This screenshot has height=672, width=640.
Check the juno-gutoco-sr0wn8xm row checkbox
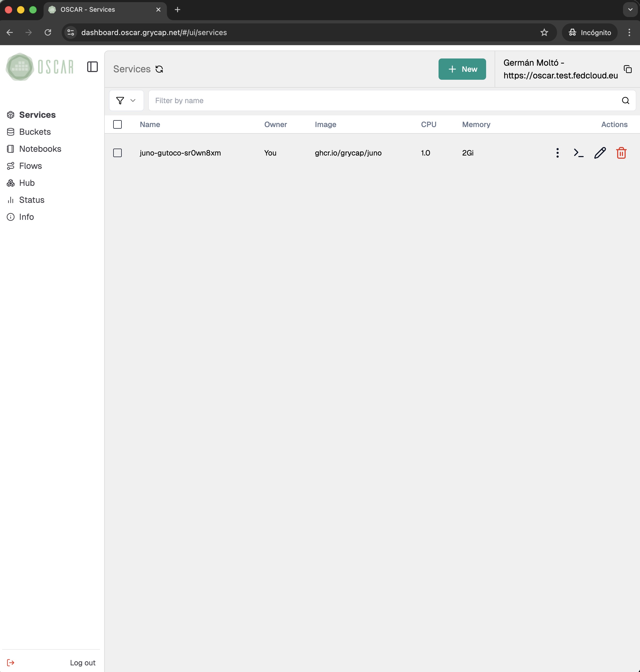(x=117, y=153)
